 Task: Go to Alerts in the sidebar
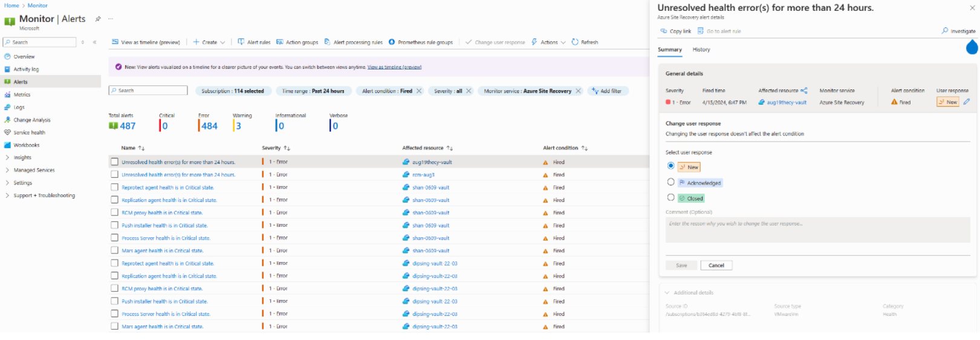tap(21, 82)
